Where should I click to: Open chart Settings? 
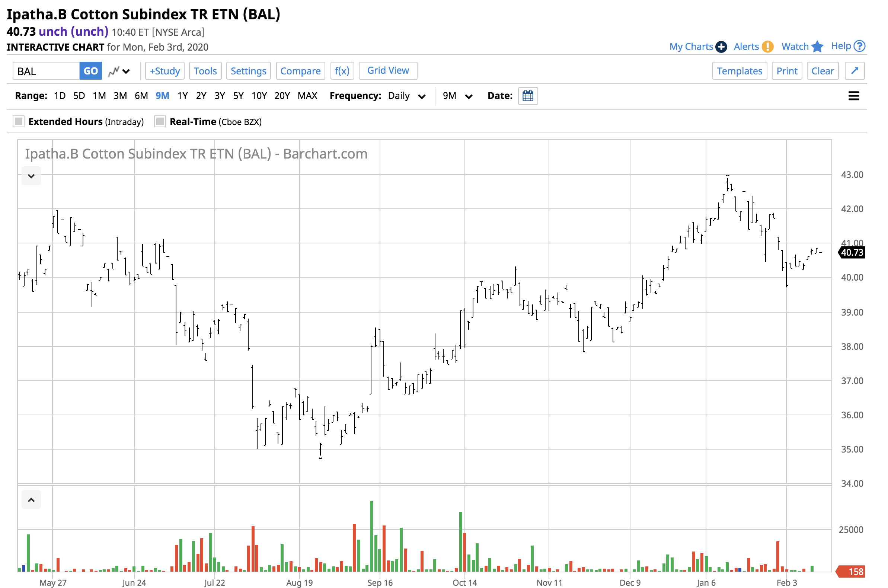[248, 71]
